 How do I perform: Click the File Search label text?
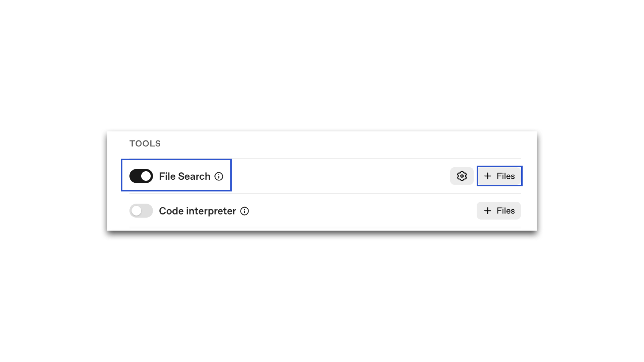(x=184, y=176)
